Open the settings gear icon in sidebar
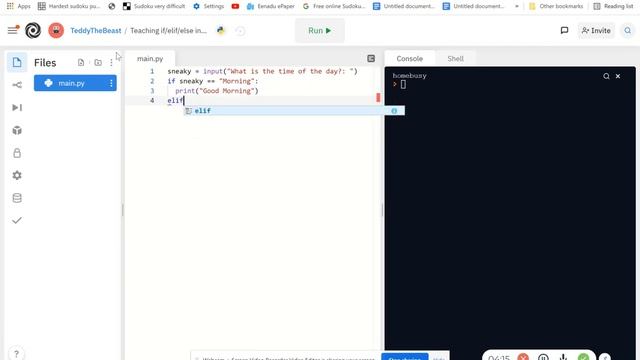Screen dimensions: 640x360 (17, 175)
